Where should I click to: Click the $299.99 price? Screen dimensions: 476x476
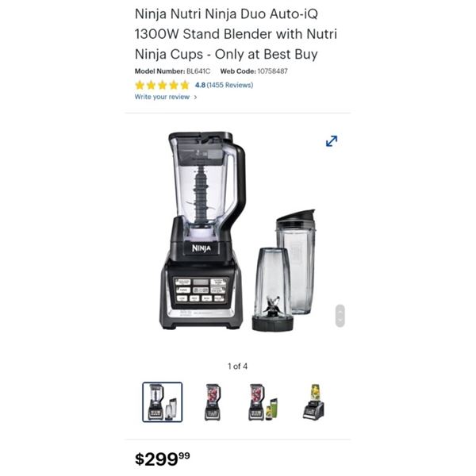coord(163,459)
